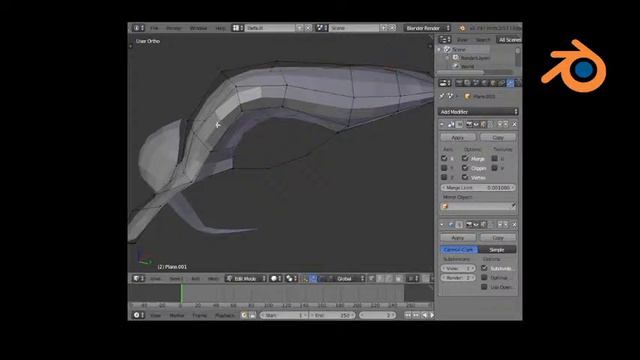Move the Mirror modifier up in stack
Image resolution: width=640 pixels, height=360 pixels.
point(500,124)
